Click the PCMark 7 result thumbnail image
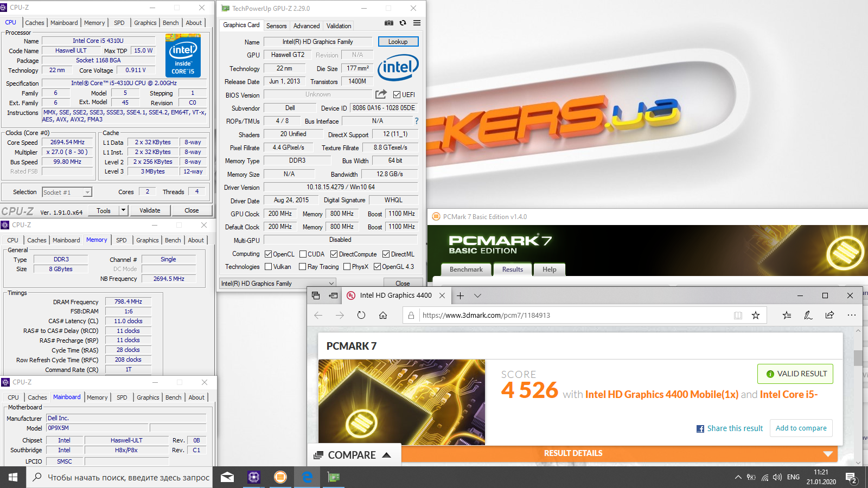The width and height of the screenshot is (868, 488). coord(401,402)
